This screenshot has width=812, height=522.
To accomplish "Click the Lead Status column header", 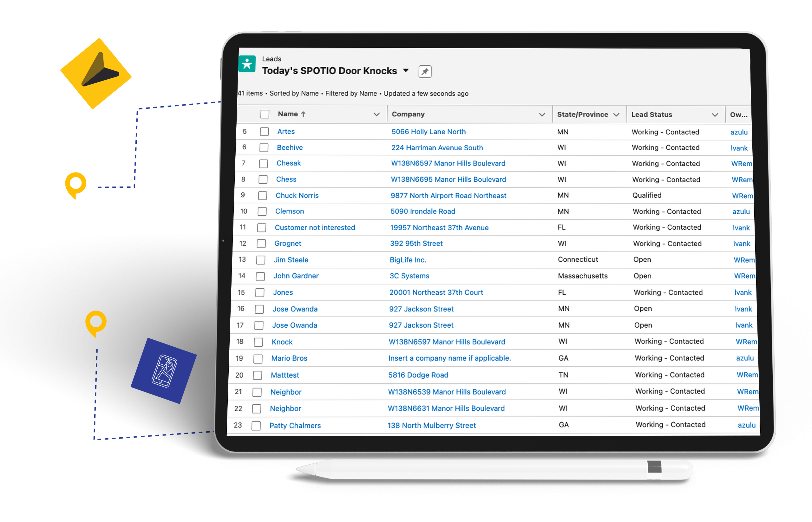I will click(x=651, y=115).
